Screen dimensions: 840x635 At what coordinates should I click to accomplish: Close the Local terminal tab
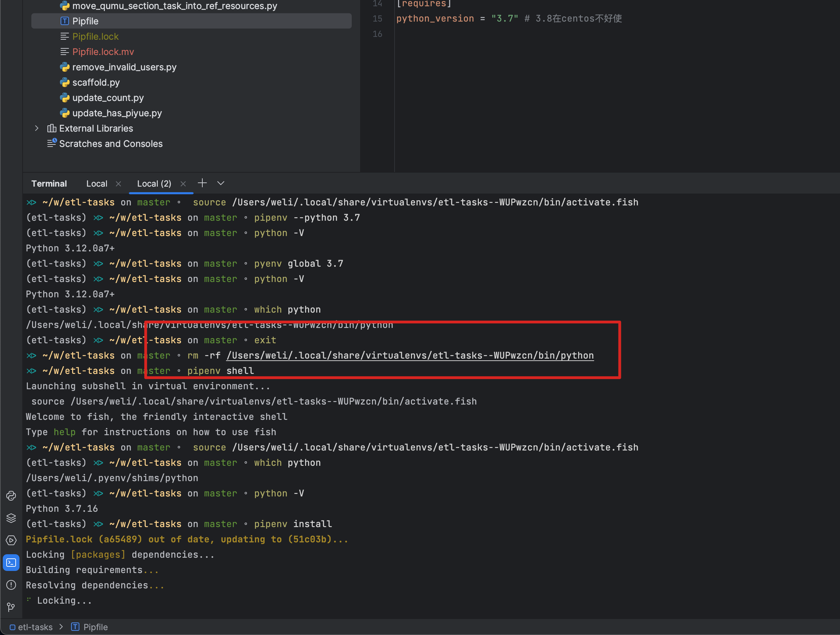point(118,184)
